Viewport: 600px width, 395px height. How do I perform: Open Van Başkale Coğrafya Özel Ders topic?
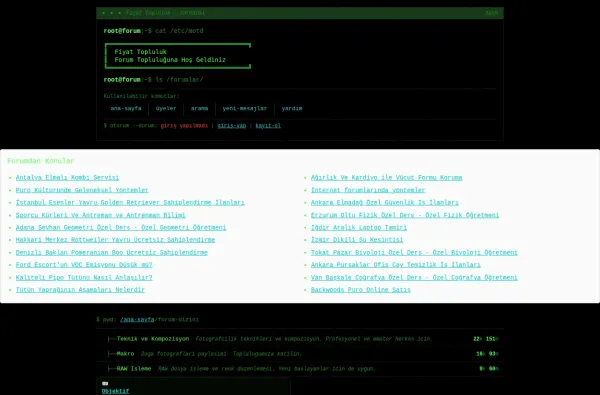(x=414, y=277)
